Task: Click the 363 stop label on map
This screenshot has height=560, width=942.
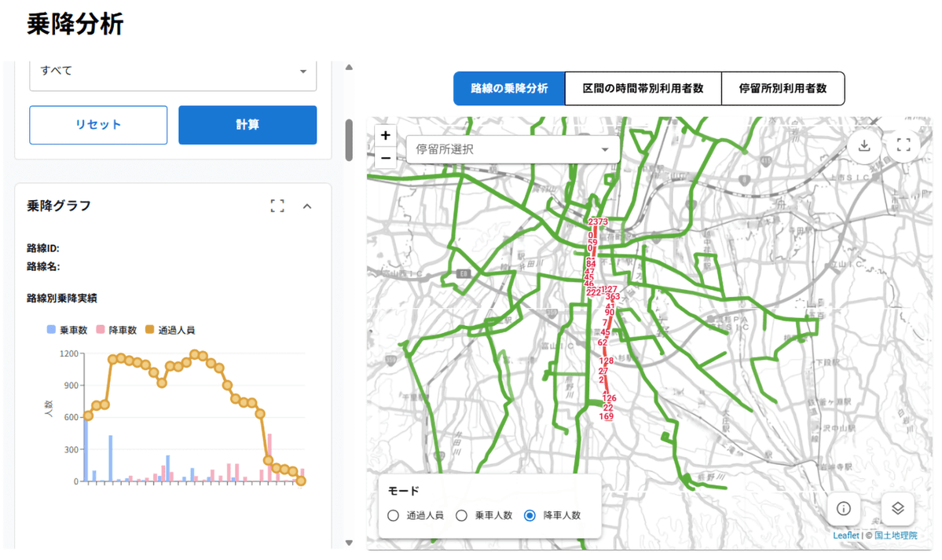Action: [x=613, y=296]
